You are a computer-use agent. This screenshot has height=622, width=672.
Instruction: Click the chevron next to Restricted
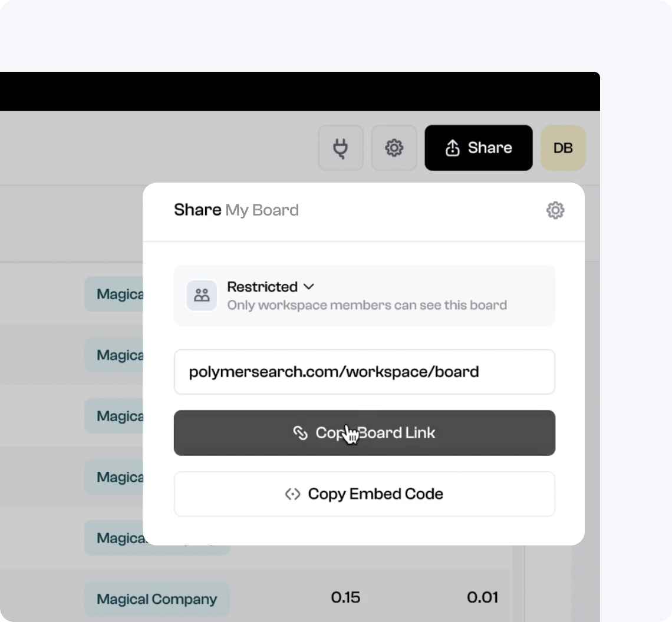point(309,287)
